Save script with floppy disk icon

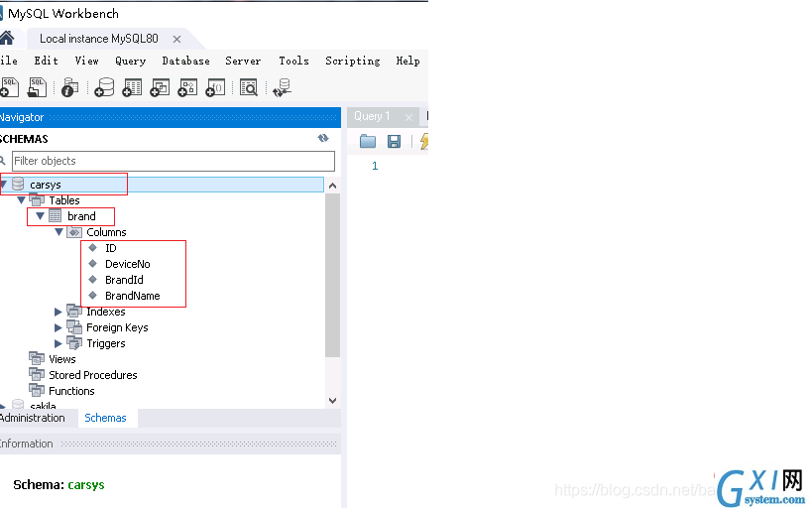coord(394,141)
